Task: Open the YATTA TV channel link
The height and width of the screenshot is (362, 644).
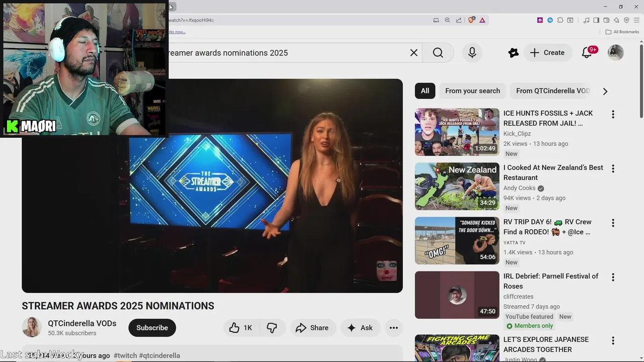Action: [514, 242]
